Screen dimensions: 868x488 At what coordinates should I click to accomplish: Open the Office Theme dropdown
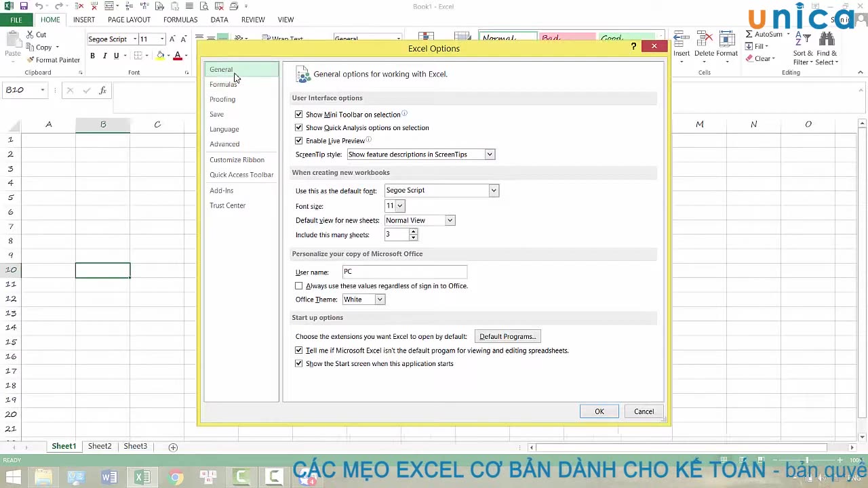point(380,300)
